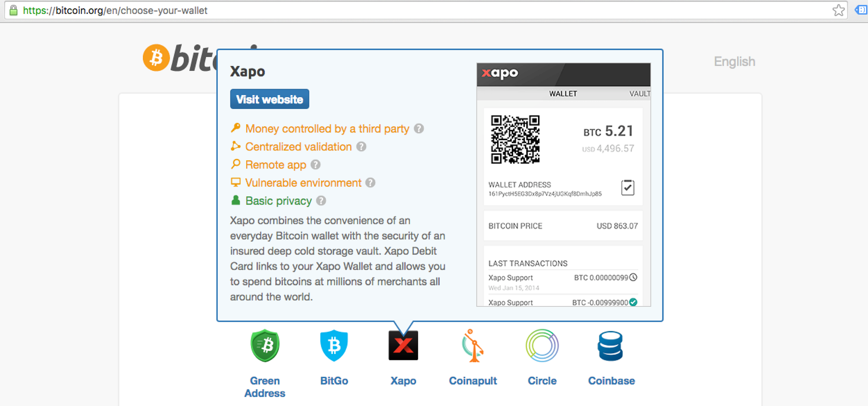Click the pending clock icon on first transaction
The height and width of the screenshot is (406, 868).
pos(633,277)
